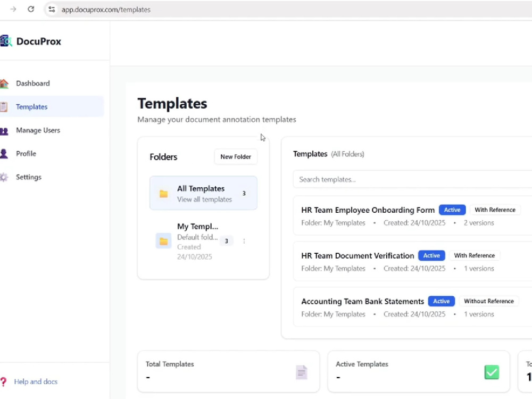Viewport: 532px width, 399px height.
Task: Open the Dashboard menu item
Action: 52,84
